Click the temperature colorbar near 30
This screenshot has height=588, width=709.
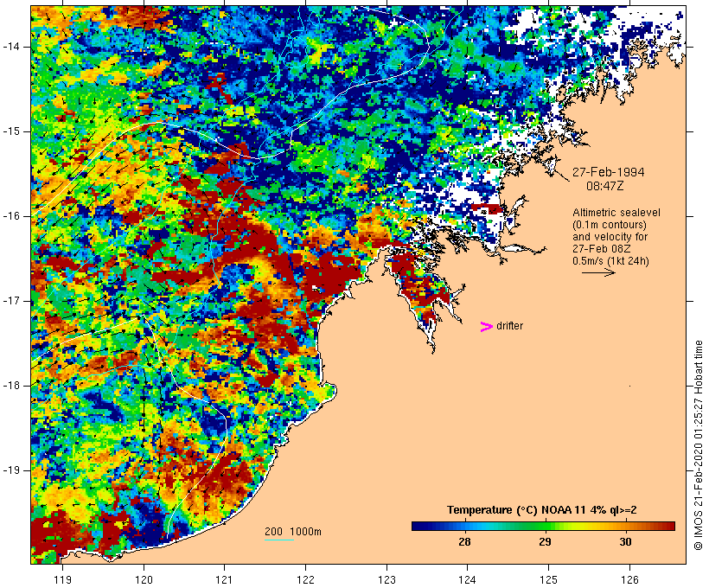click(x=626, y=526)
